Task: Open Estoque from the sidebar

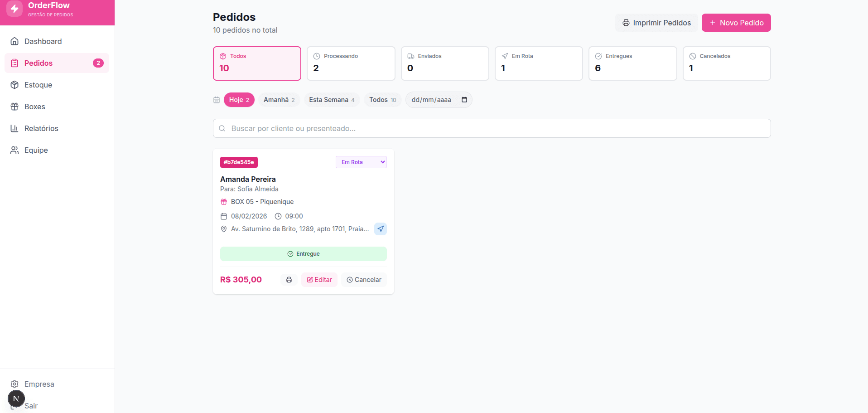Action: (38, 85)
